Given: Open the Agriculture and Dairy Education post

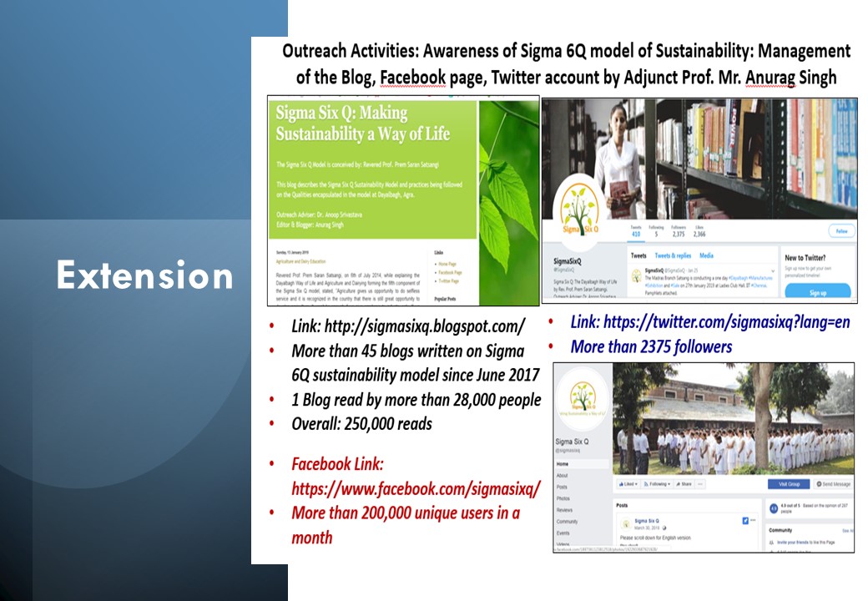Looking at the screenshot, I should pos(300,261).
